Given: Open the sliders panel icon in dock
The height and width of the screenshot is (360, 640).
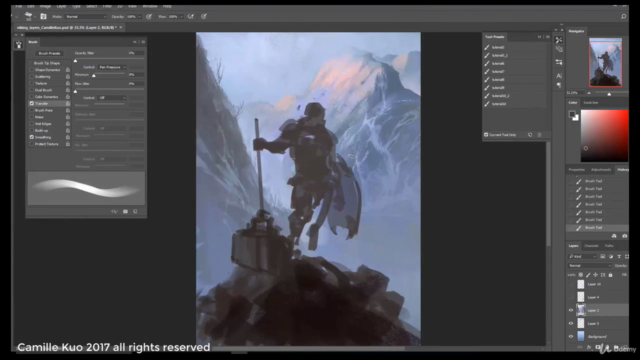Looking at the screenshot, I should (559, 62).
